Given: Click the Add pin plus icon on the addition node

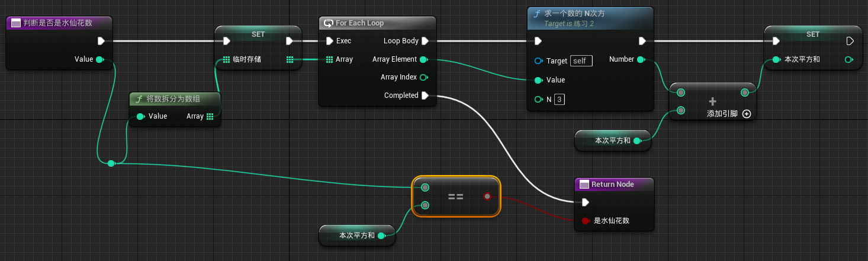Looking at the screenshot, I should (746, 114).
